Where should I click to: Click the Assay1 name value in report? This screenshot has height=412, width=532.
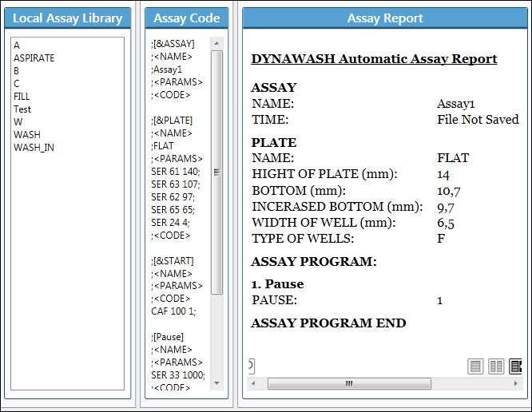(x=455, y=104)
